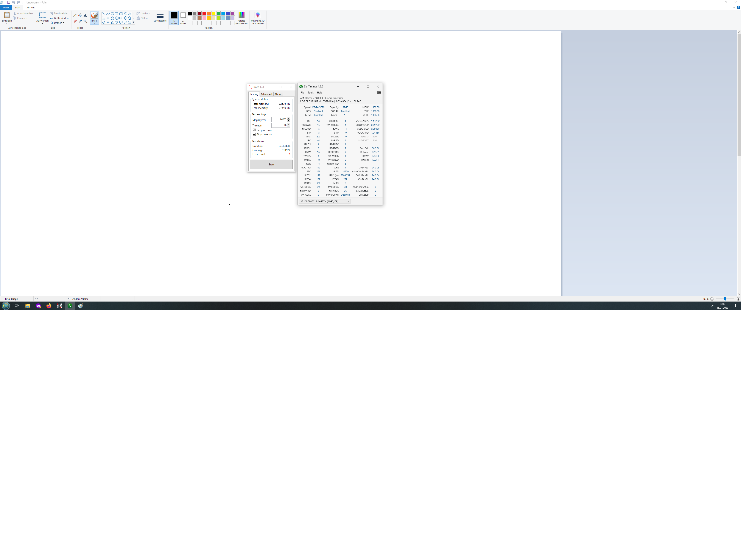Choose the red color swatch

coord(204,13)
